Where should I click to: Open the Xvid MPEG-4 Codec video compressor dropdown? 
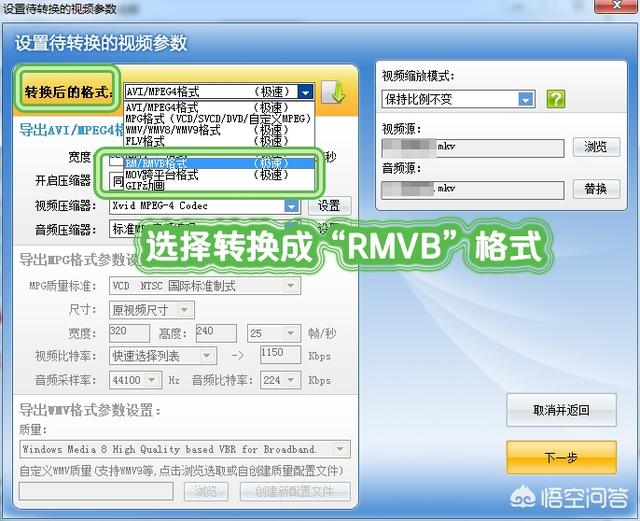click(x=205, y=206)
